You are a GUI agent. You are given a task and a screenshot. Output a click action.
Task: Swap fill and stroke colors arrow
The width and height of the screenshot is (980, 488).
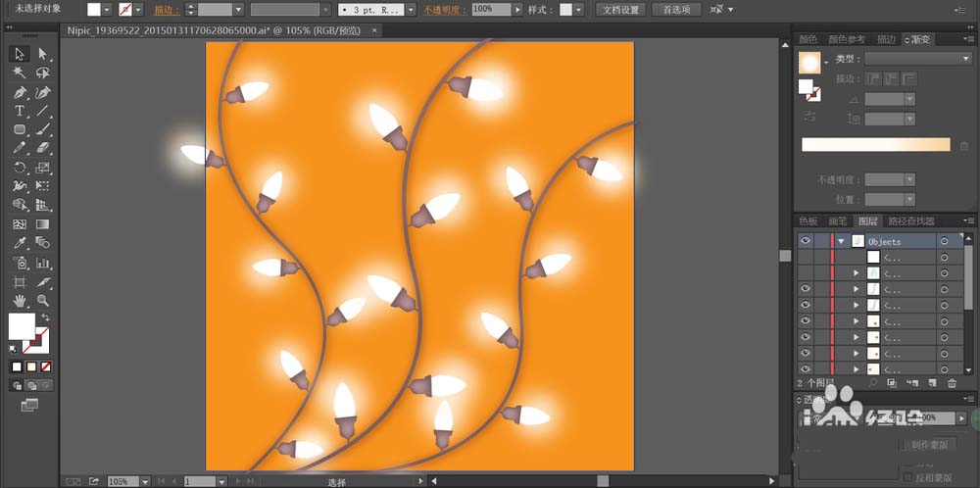click(x=45, y=317)
